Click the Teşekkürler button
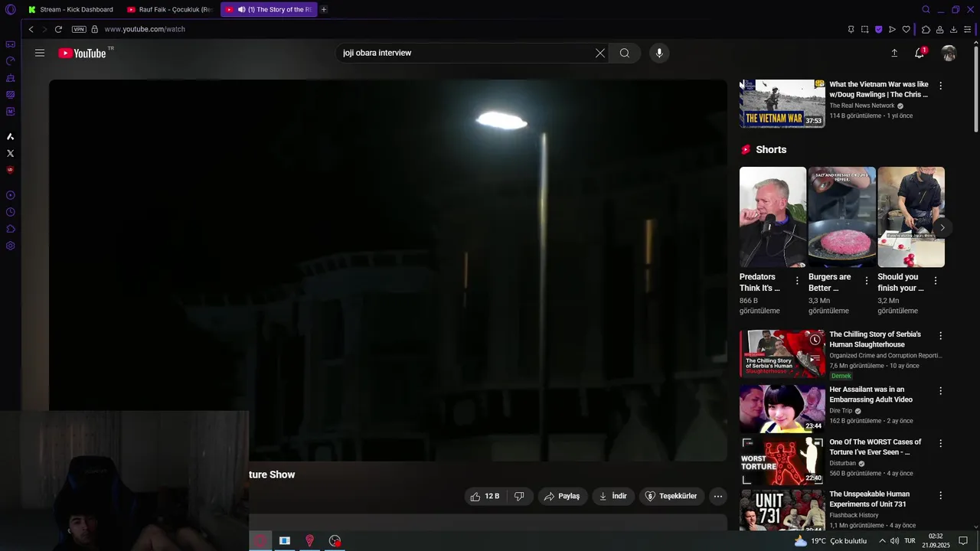Image resolution: width=980 pixels, height=551 pixels. coord(671,496)
